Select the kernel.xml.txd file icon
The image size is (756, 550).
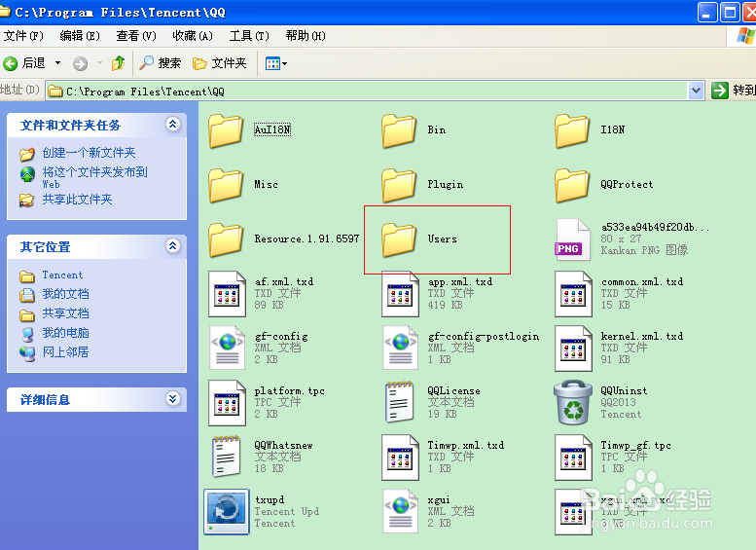(573, 348)
